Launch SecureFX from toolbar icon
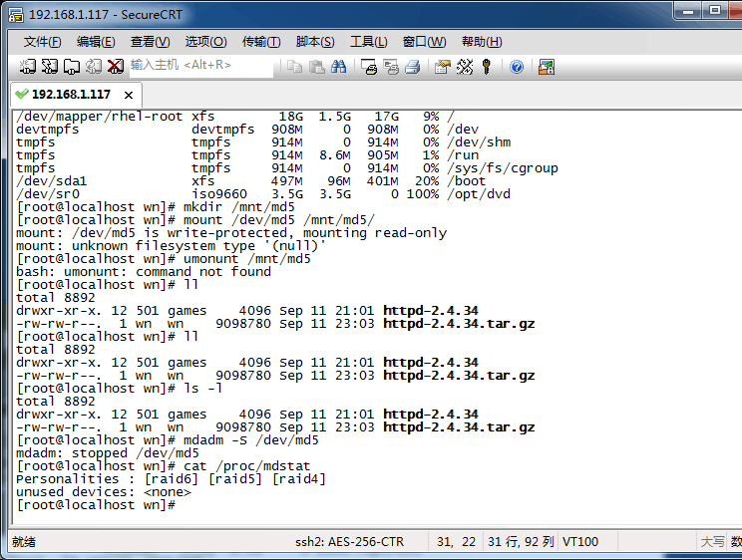 [547, 67]
